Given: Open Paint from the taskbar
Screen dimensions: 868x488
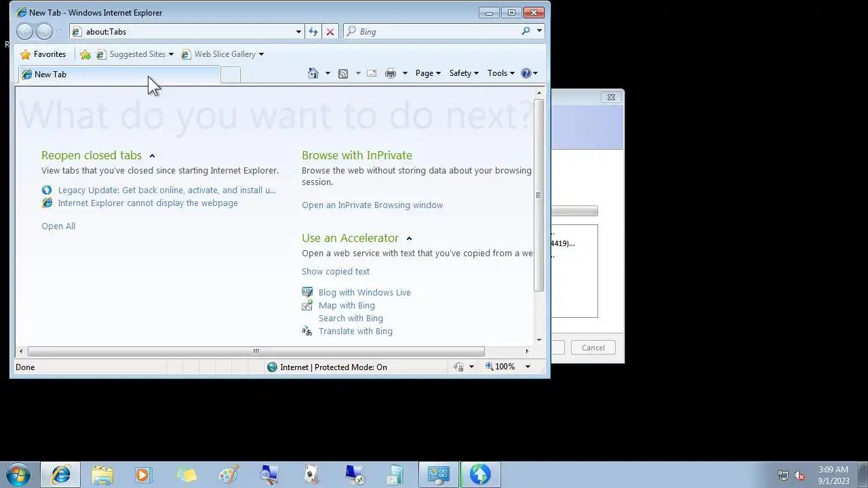Looking at the screenshot, I should [x=228, y=474].
